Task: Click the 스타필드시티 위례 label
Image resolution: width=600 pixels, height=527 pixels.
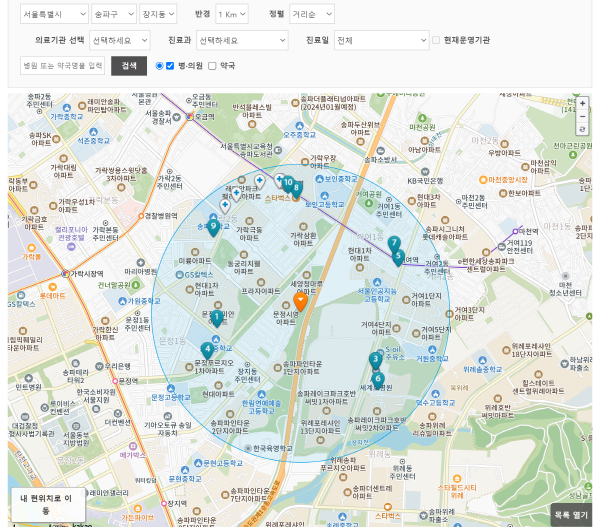Action: pyautogui.click(x=457, y=491)
